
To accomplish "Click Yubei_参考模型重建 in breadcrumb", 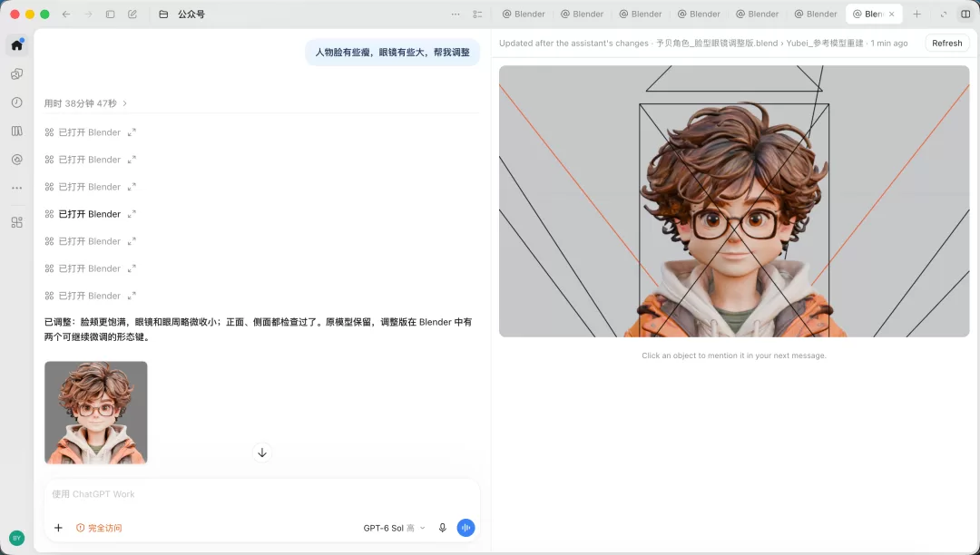I will pos(824,44).
